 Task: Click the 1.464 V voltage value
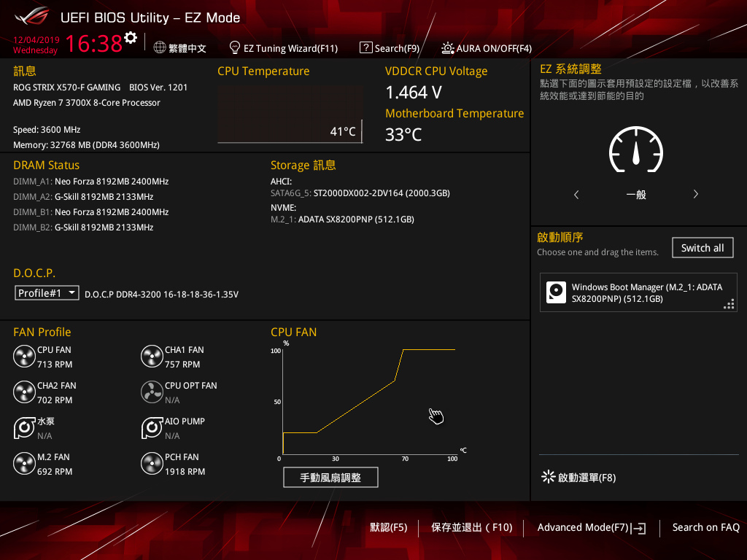[414, 93]
